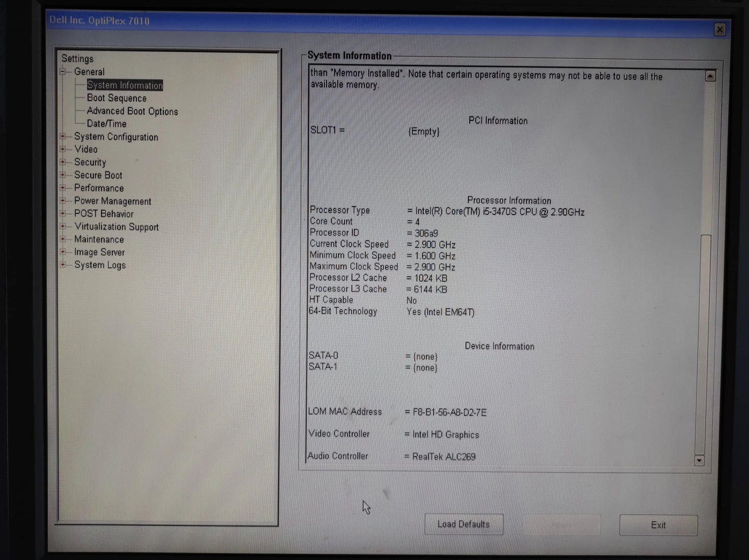Expand the Power Management node
749x560 pixels.
63,201
